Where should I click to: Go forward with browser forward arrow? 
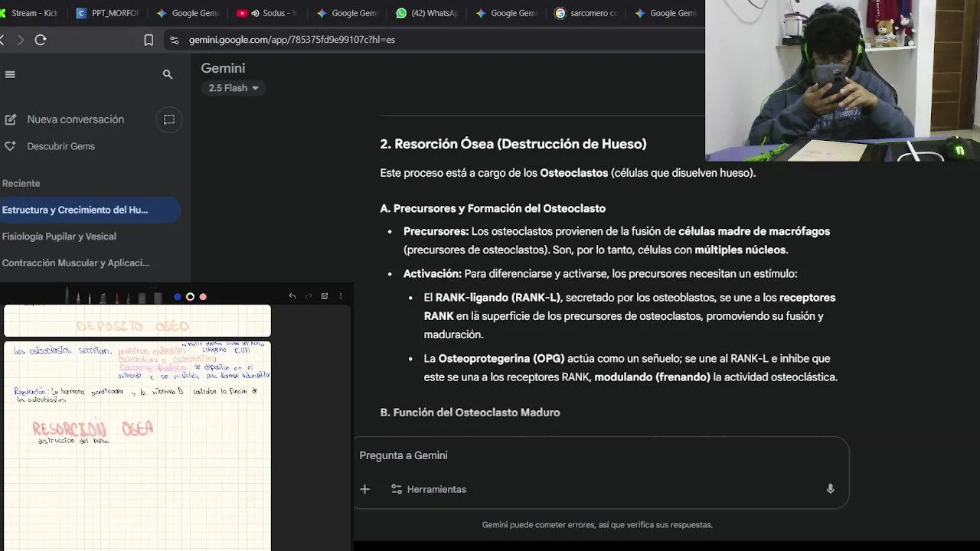point(21,40)
